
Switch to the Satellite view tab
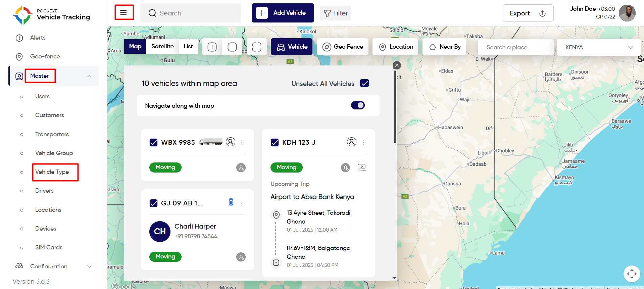click(x=162, y=46)
